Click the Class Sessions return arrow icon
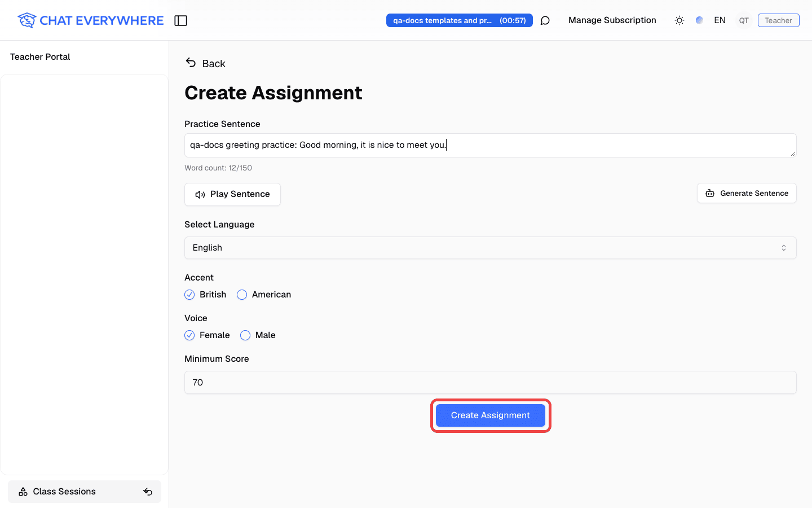 click(148, 492)
